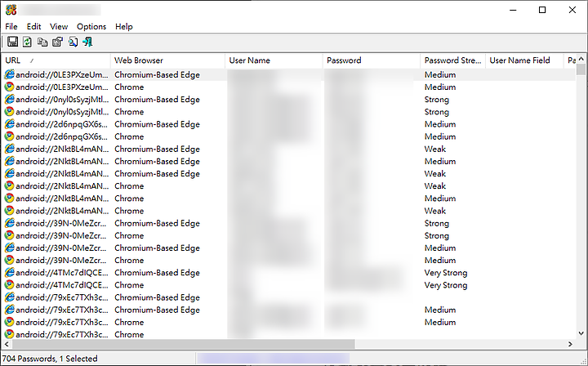The height and width of the screenshot is (366, 588).
Task: Click 'Strong' in the 39N-0MeZcr Edge row
Action: point(436,223)
